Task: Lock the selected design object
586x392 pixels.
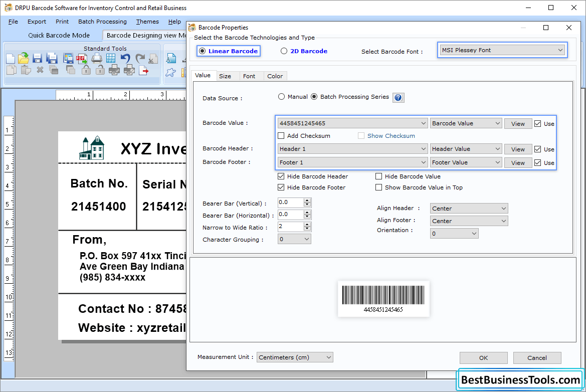Action: click(x=86, y=70)
